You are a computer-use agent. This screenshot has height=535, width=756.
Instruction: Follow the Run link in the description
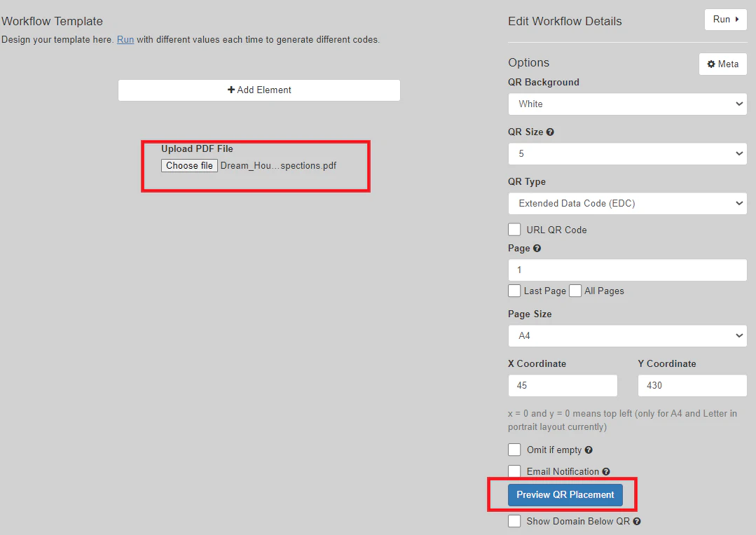[125, 40]
